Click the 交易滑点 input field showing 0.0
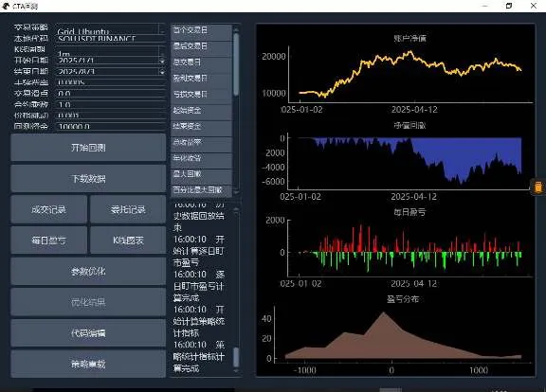This screenshot has height=392, width=546. click(111, 93)
